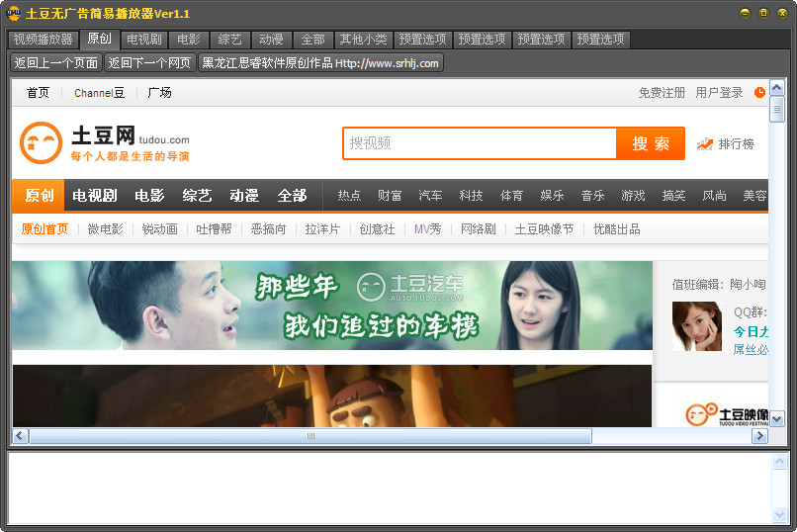Viewport: 797px width, 532px height.
Task: Select 综艺 in the site nav bar
Action: click(197, 196)
